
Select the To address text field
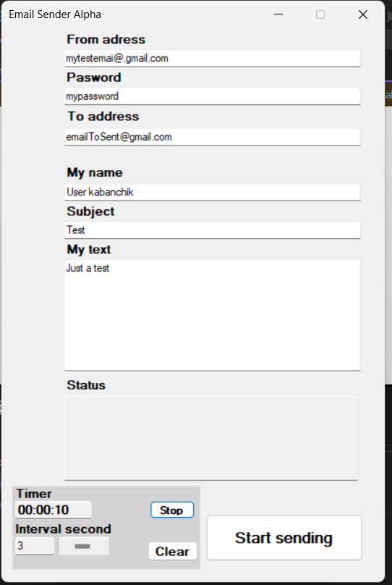pos(213,137)
